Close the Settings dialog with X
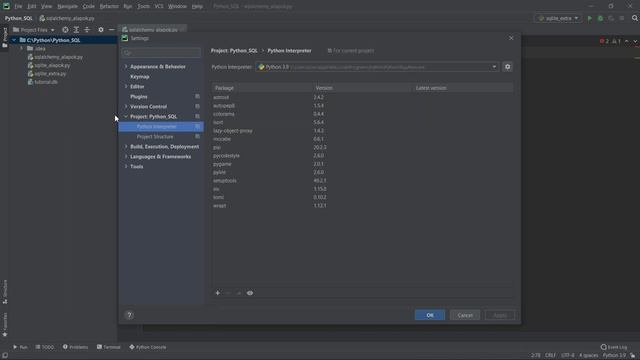 [x=511, y=38]
